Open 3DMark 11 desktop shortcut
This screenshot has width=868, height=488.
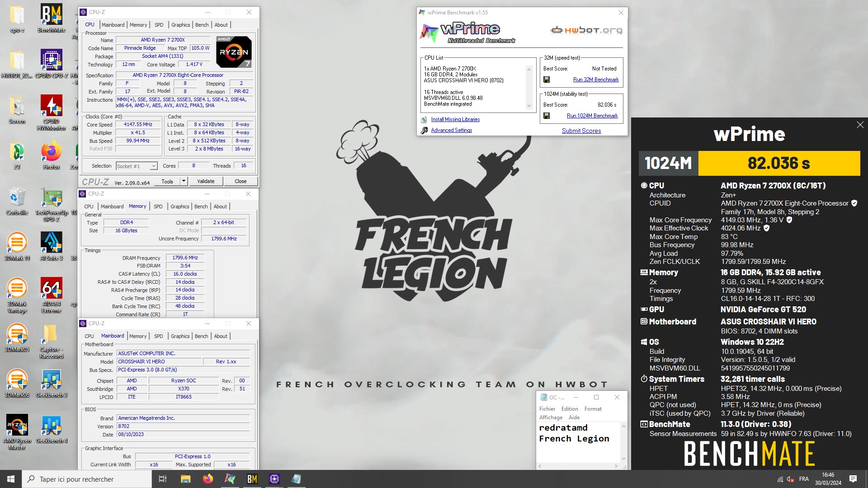pos(17,247)
